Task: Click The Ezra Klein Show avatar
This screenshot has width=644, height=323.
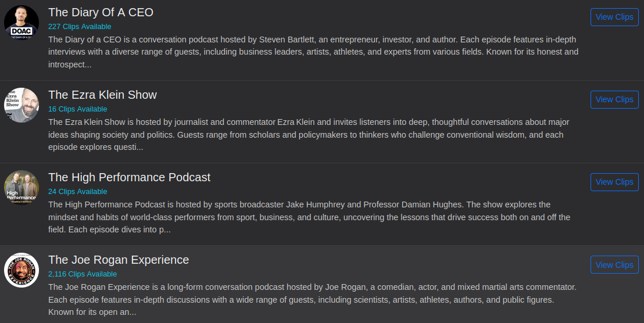Action: pyautogui.click(x=22, y=105)
